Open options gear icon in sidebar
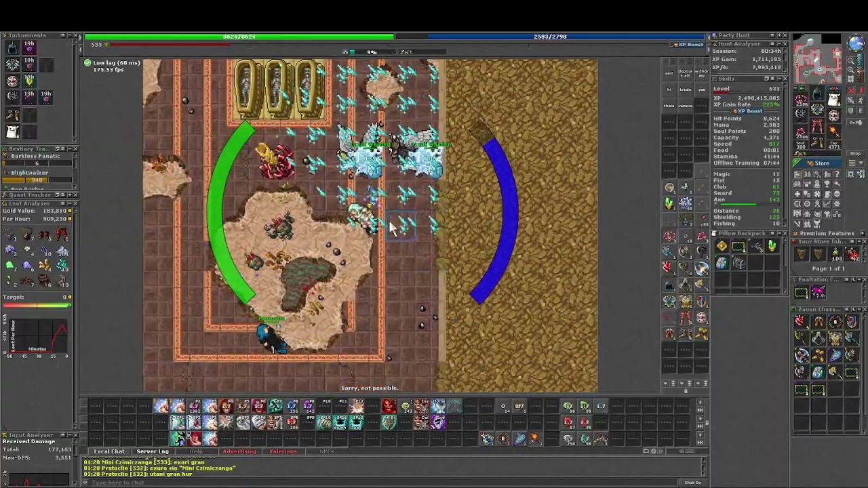 tap(851, 174)
